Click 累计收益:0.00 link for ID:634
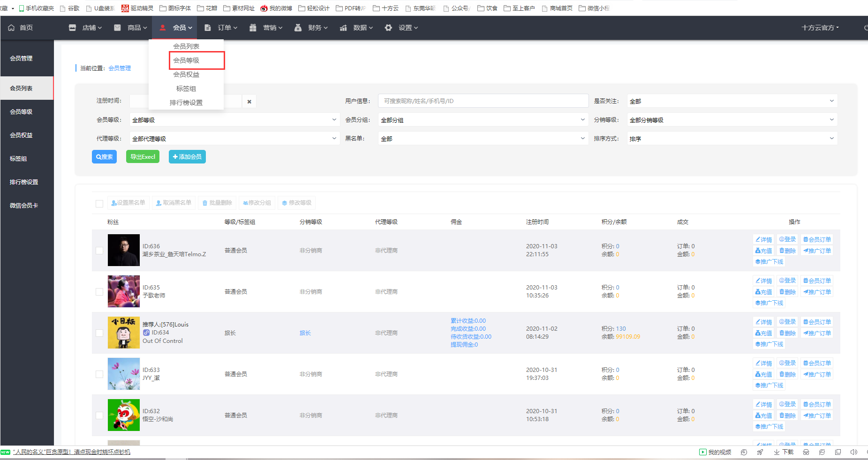The width and height of the screenshot is (868, 460). pos(468,321)
